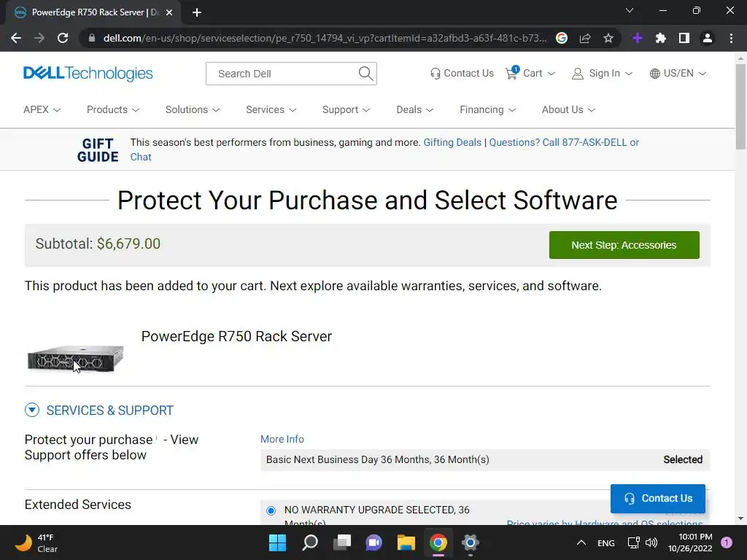Image resolution: width=747 pixels, height=560 pixels.
Task: Open Windows Start menu
Action: pos(278,542)
